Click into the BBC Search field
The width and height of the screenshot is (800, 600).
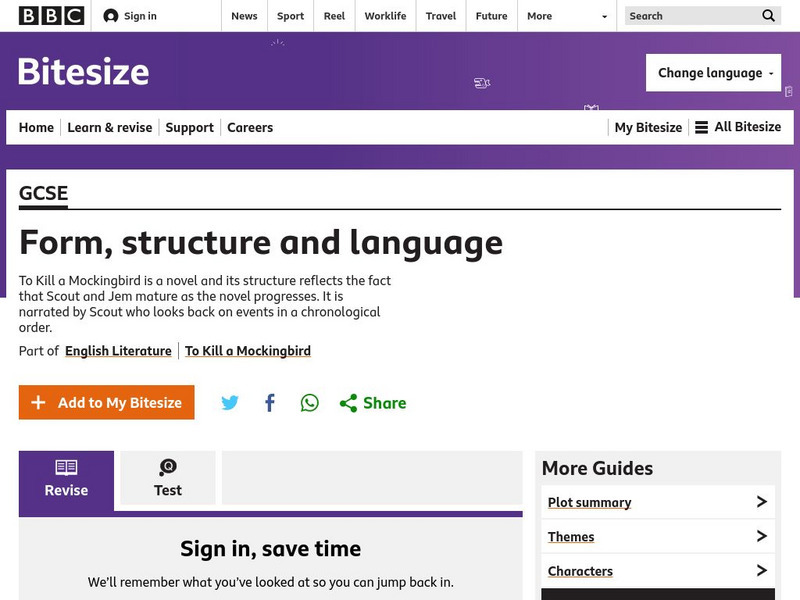coord(690,16)
